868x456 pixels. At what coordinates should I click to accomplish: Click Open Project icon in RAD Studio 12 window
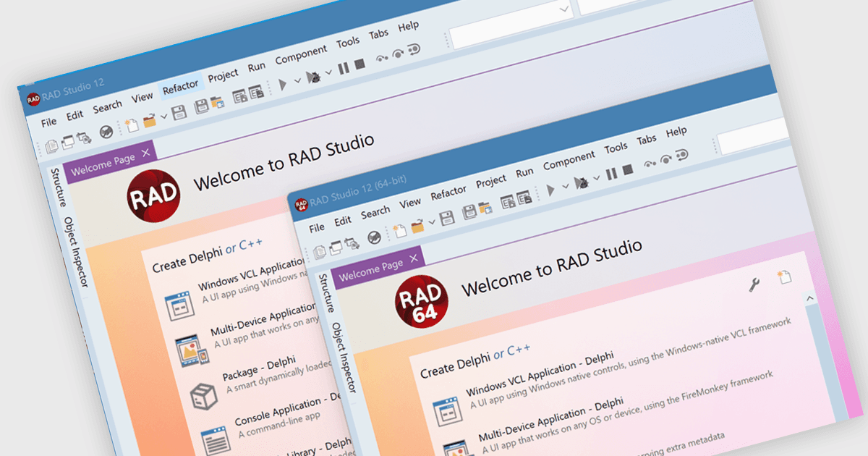(x=218, y=102)
